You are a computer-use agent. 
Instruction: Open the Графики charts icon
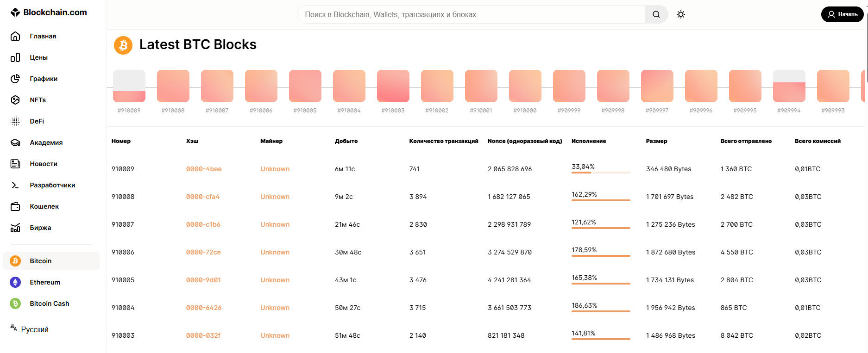tap(15, 79)
